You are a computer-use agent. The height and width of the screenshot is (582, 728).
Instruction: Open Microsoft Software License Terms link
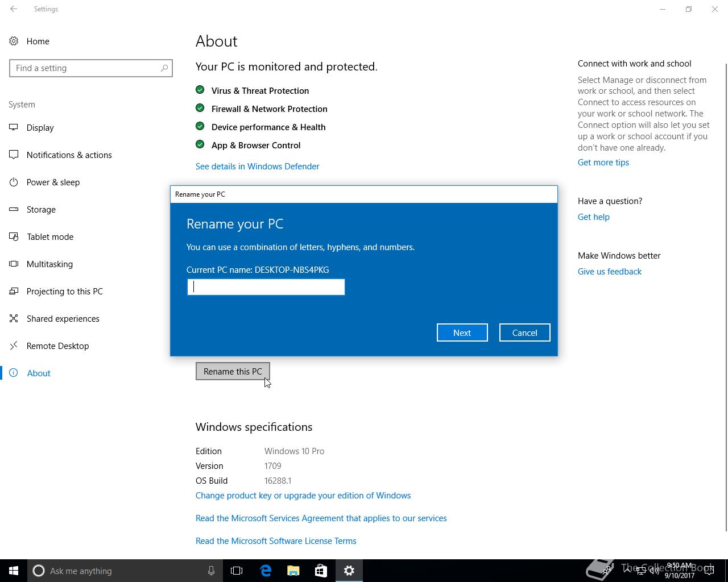click(276, 541)
